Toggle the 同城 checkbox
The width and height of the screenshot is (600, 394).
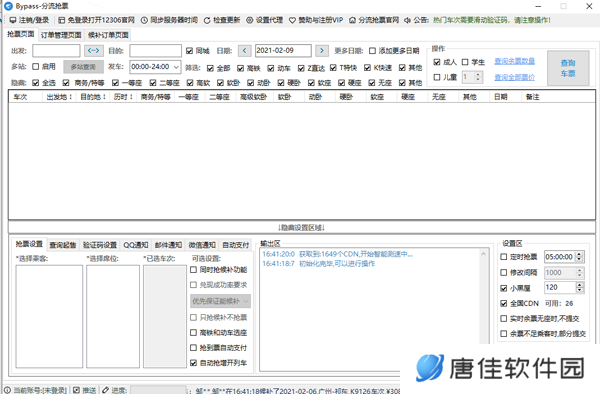tap(189, 51)
